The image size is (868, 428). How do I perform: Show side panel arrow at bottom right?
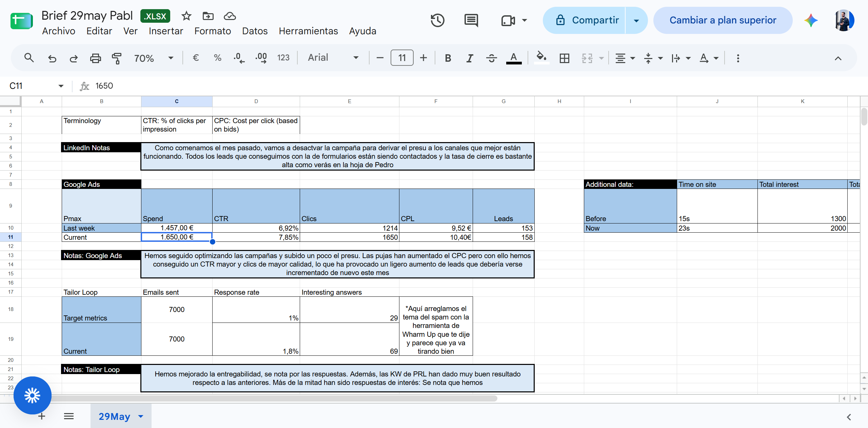click(849, 417)
